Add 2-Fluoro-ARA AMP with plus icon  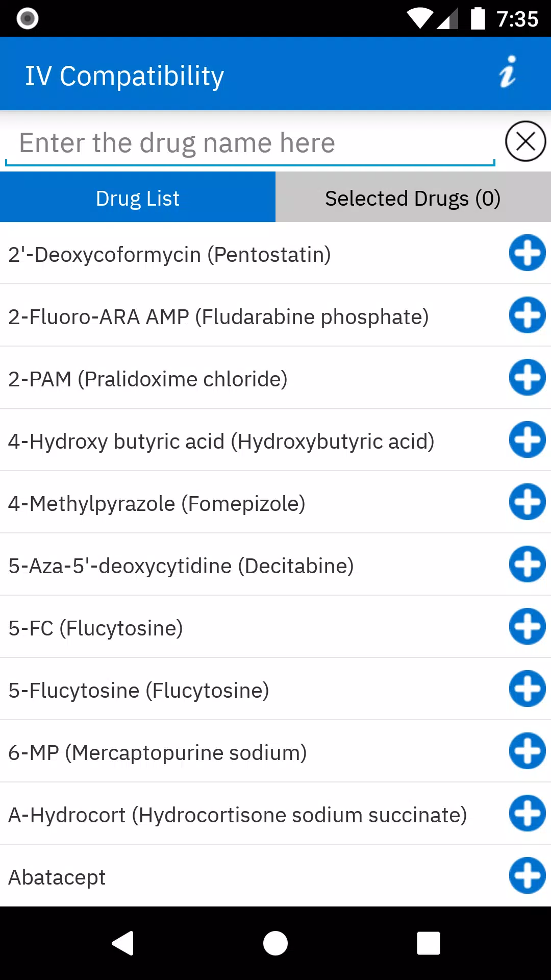click(527, 315)
